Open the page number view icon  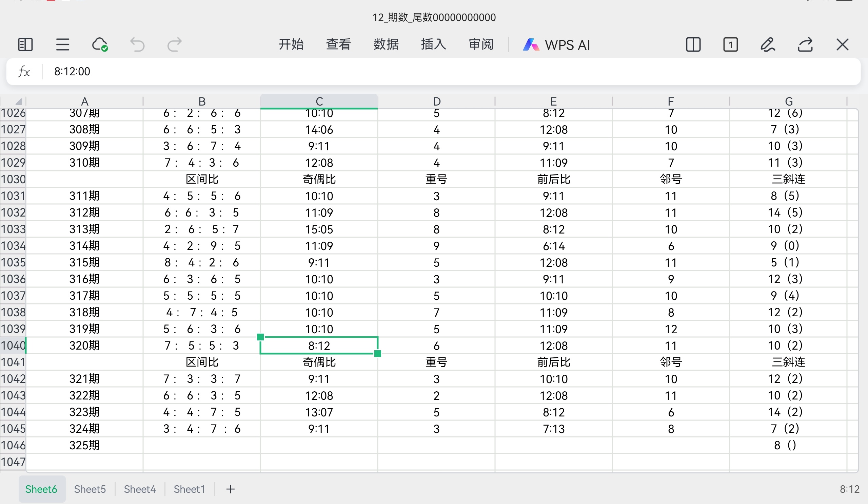point(730,45)
